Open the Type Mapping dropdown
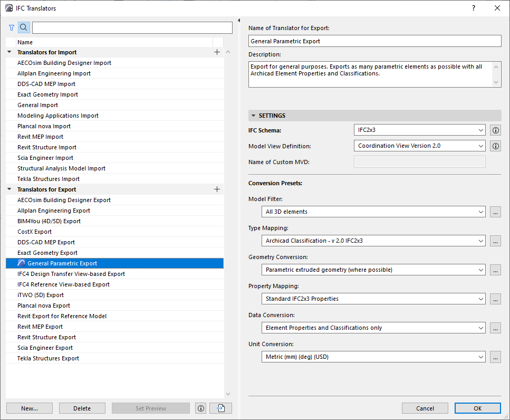The image size is (510, 420). click(373, 241)
